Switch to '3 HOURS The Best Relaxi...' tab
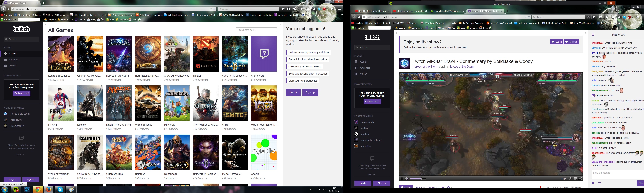 pos(372,11)
